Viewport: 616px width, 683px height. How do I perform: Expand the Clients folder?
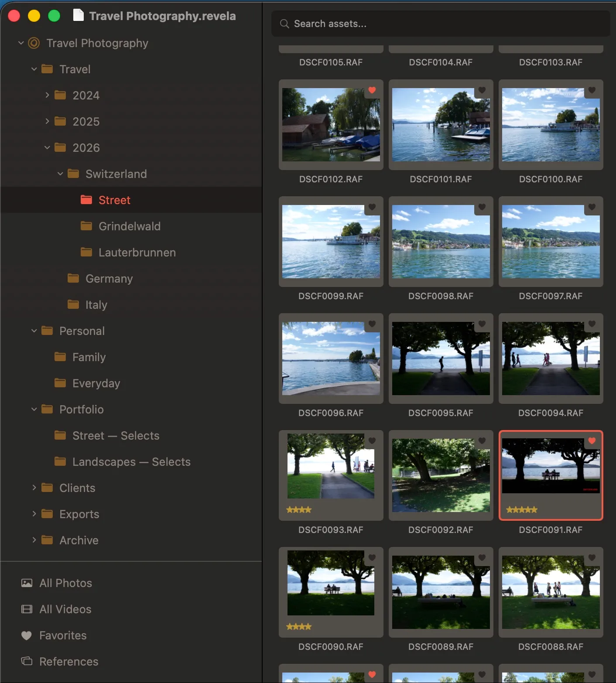tap(34, 488)
